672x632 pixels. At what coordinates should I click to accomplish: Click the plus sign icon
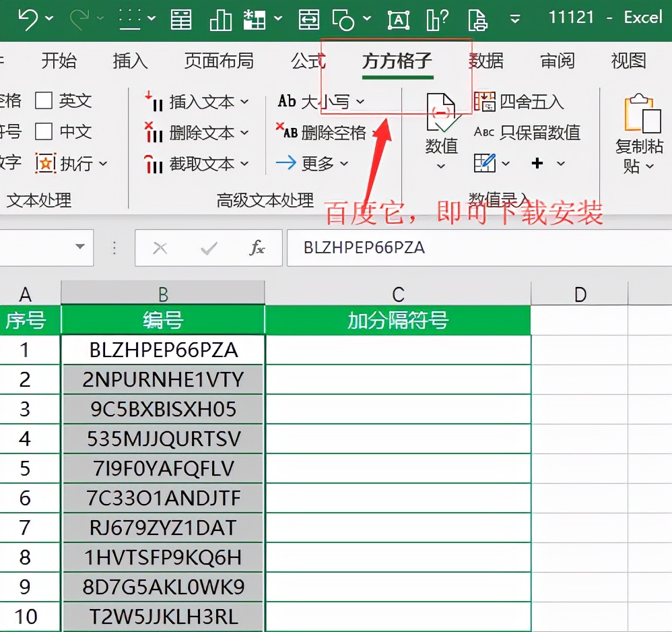pyautogui.click(x=537, y=163)
